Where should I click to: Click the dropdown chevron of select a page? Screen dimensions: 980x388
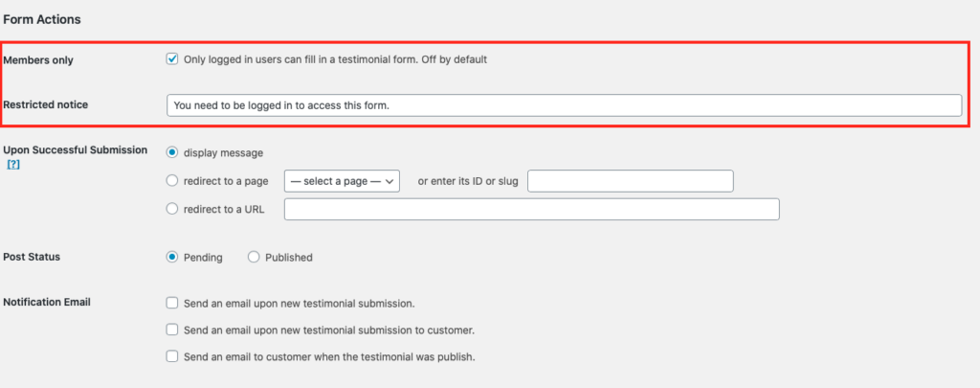click(390, 181)
